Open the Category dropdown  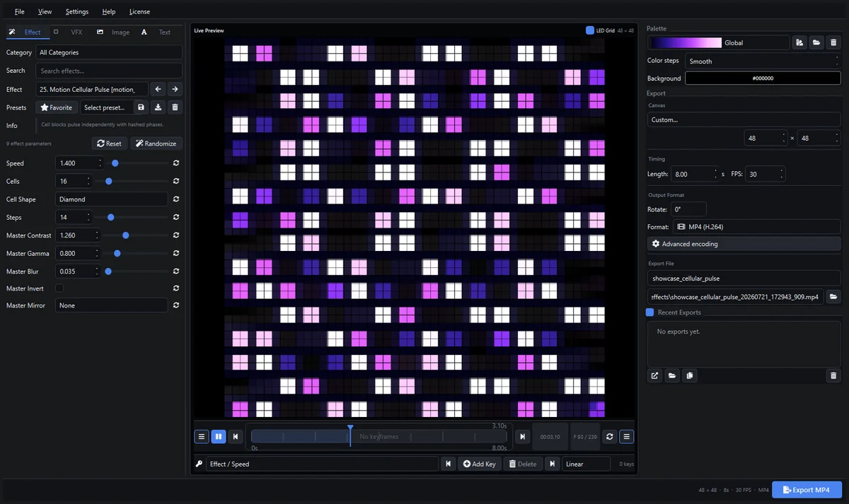[109, 52]
